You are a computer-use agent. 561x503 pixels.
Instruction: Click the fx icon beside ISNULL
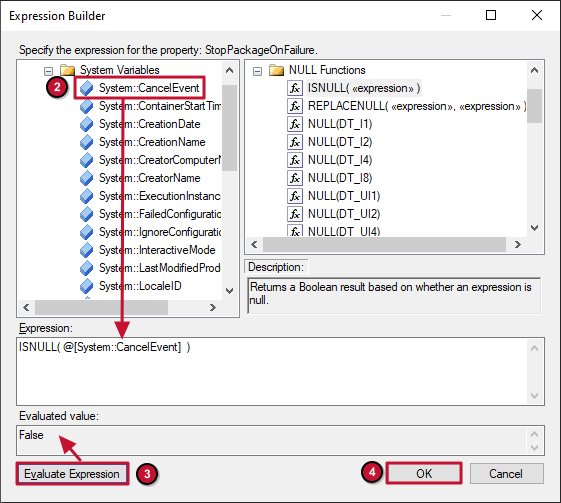click(x=295, y=88)
